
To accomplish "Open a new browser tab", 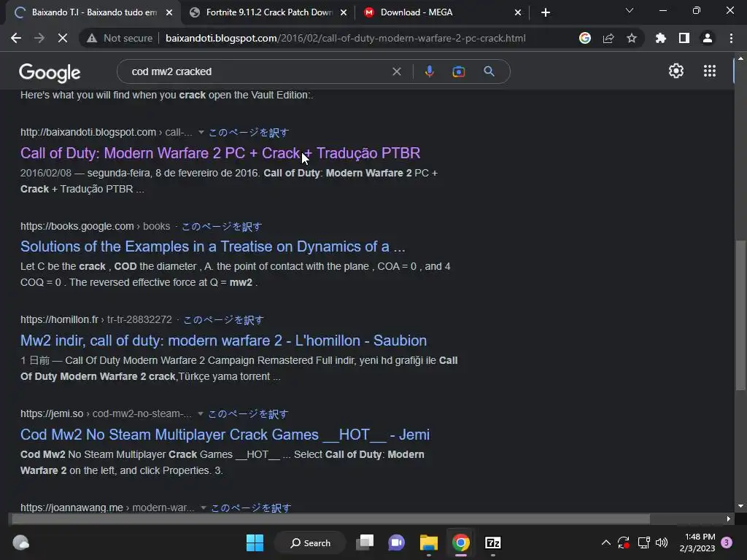I will pos(546,12).
